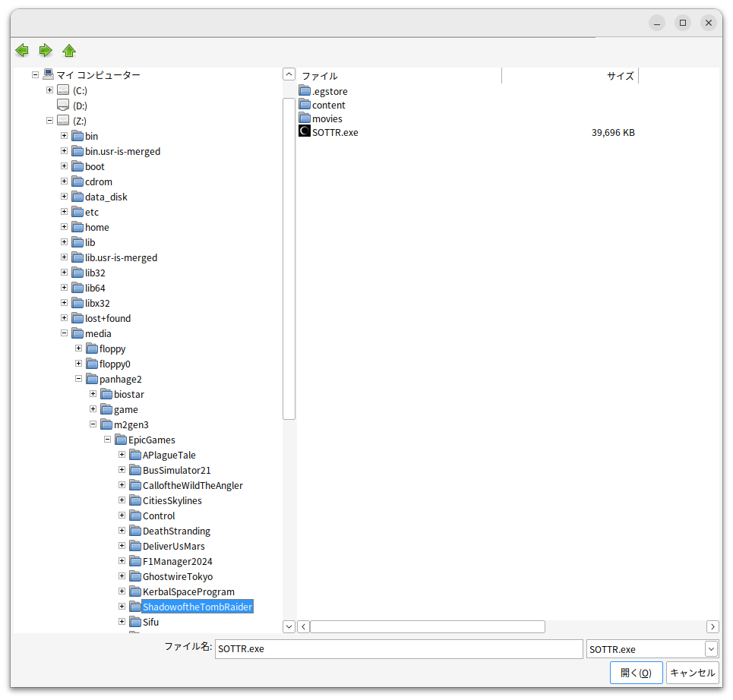This screenshot has height=700, width=733.
Task: Select the biostar folder icon
Action: pos(106,394)
